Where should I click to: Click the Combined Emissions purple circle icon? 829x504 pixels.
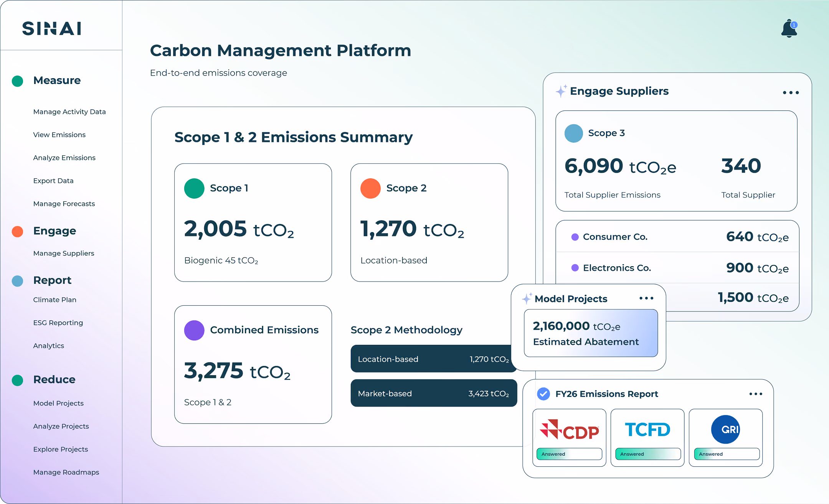(194, 330)
